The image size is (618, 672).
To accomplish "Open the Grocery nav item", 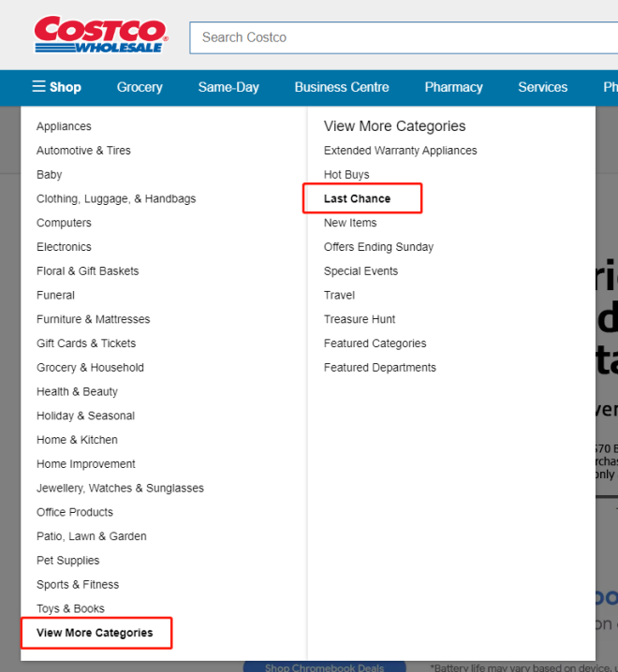I will 140,87.
